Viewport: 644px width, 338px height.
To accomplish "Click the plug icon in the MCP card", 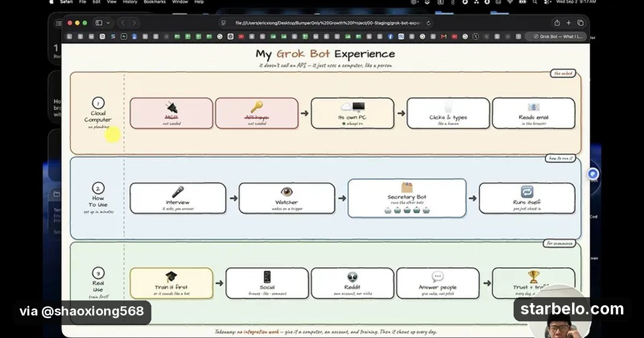I will 171,106.
